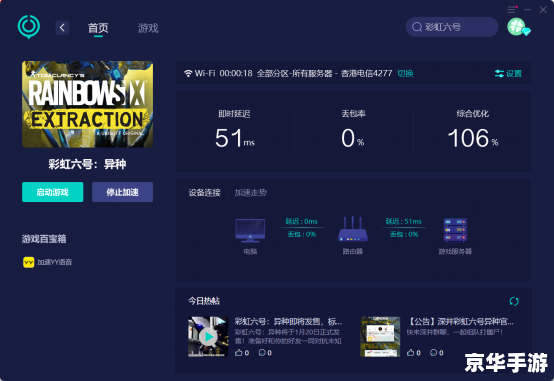
Task: Click the 游戏百宝箱 heading
Action: coord(44,239)
